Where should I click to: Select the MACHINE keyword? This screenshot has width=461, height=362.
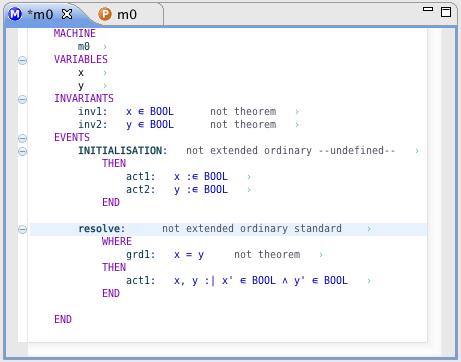pyautogui.click(x=75, y=33)
